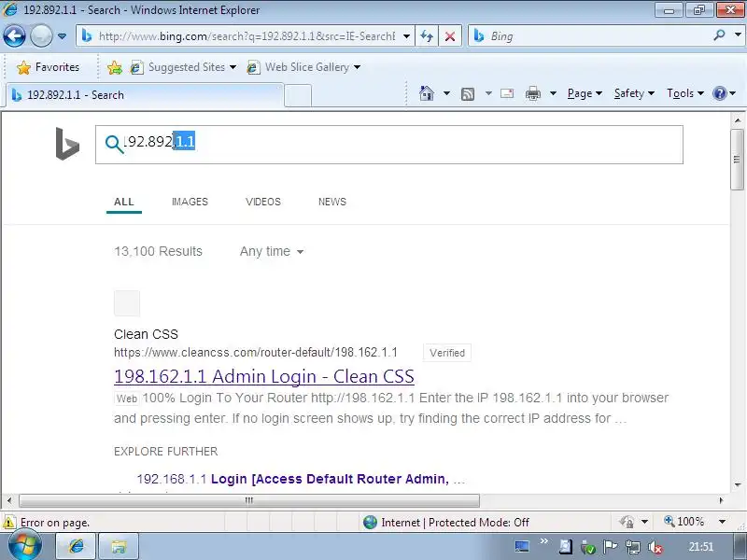Click the horizontal scrollbar thumb
This screenshot has width=747, height=560.
[x=249, y=500]
